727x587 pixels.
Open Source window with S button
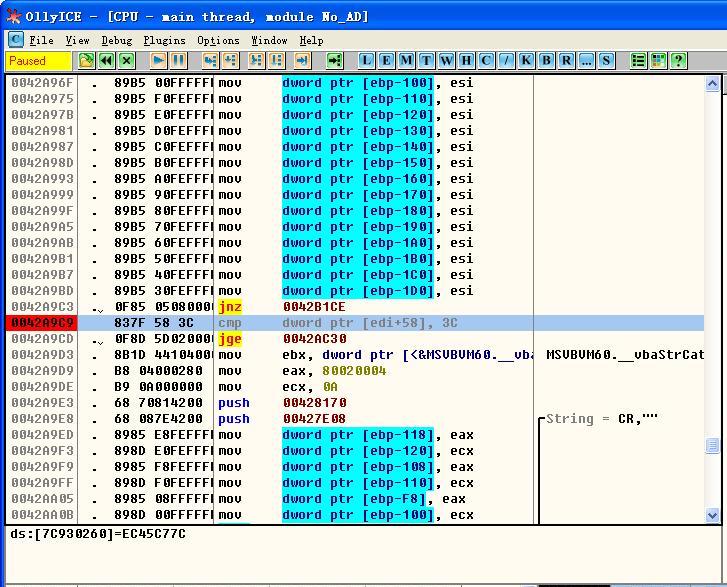(606, 61)
